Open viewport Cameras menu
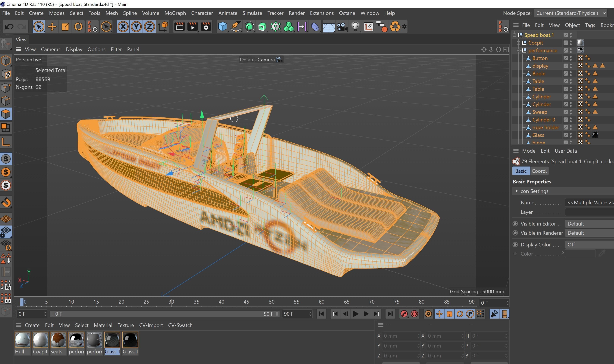This screenshot has height=364, width=614. (51, 49)
